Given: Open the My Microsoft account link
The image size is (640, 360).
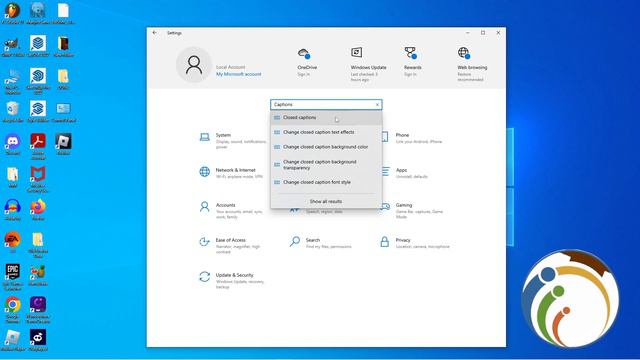Looking at the screenshot, I should coord(239,74).
